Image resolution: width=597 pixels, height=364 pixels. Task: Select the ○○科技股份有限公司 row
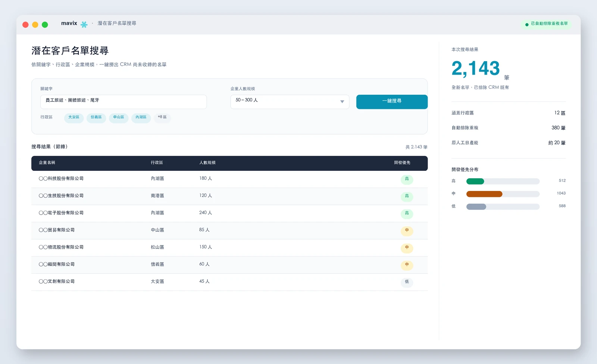(229, 179)
